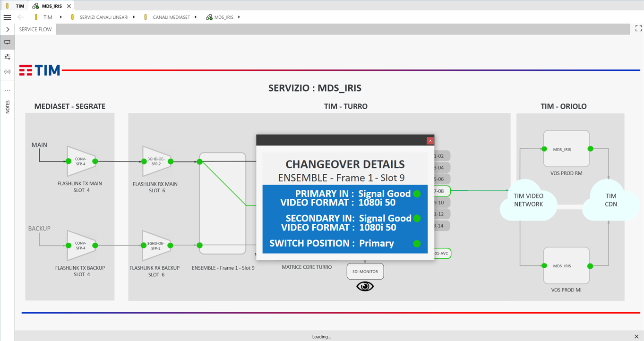
Task: Open the VOS PROD MI MDS_IRIS node
Action: 567,265
